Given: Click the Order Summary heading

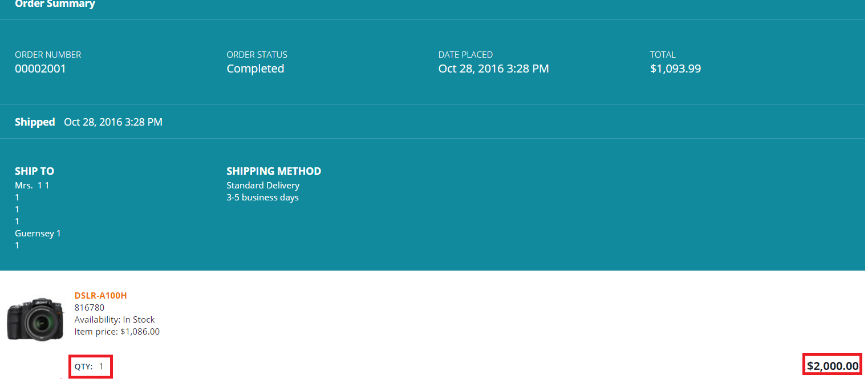Looking at the screenshot, I should coord(55,4).
